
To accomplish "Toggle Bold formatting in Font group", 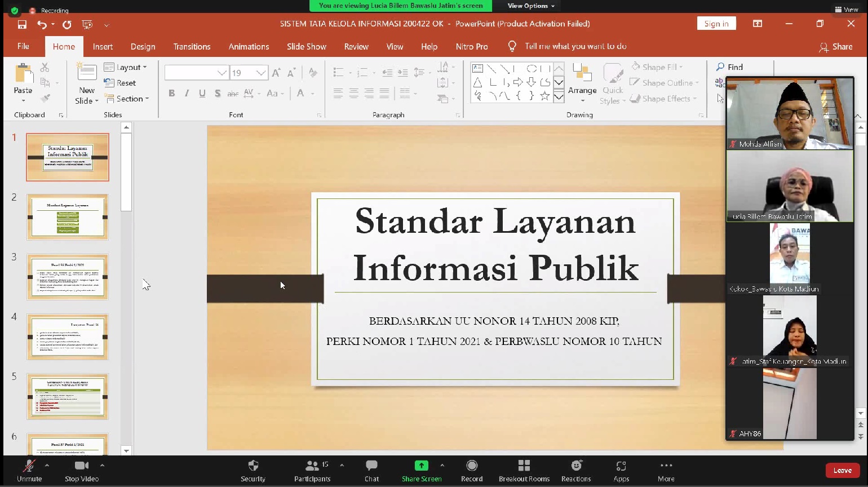I will (x=172, y=94).
